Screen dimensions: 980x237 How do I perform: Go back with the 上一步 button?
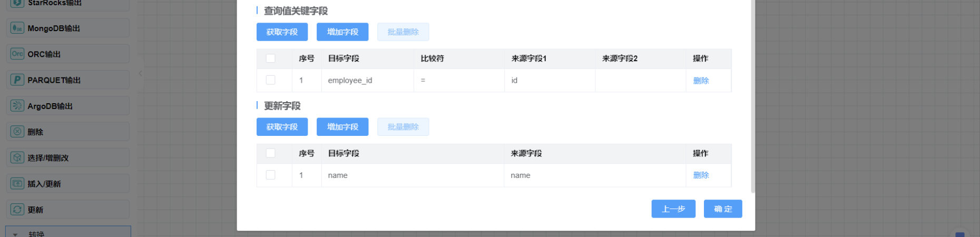pos(673,209)
